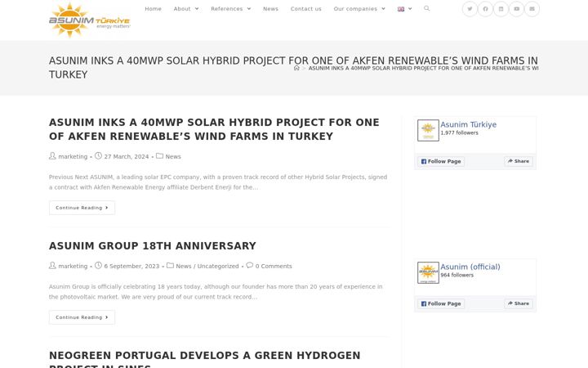Click the home icon in breadcrumb
This screenshot has height=368, width=588.
click(296, 68)
